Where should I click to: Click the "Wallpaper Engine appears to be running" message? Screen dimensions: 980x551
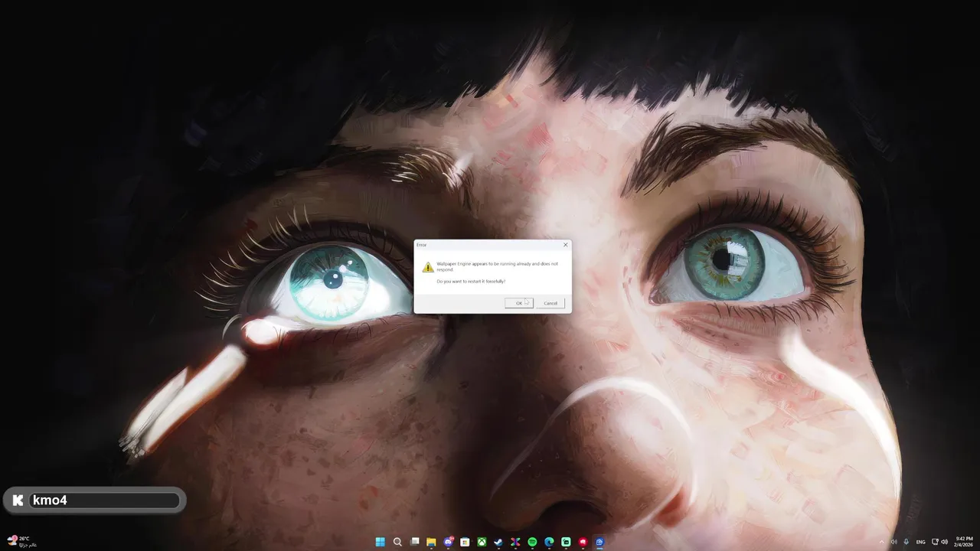pyautogui.click(x=497, y=266)
